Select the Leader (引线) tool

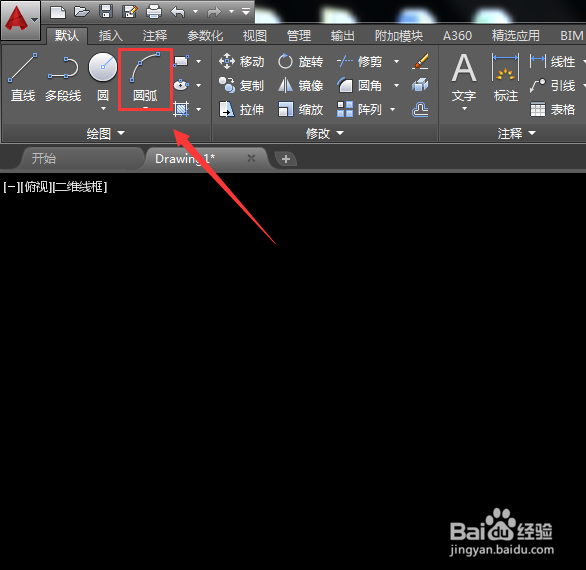click(552, 86)
